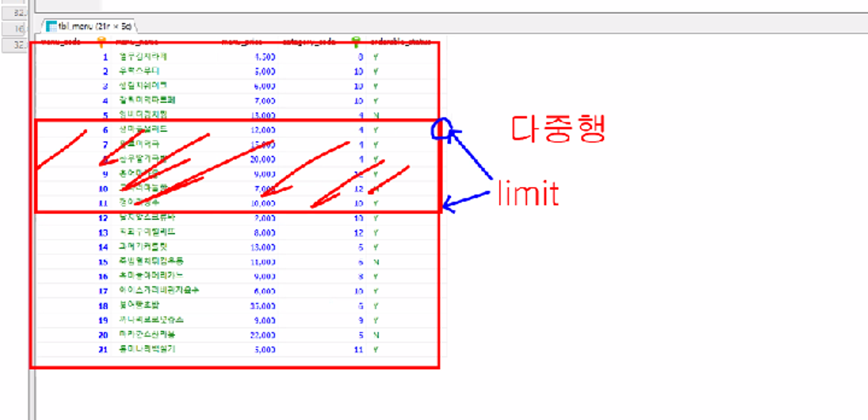Click the 6,000 price in row 17
Screen dimensions: 868x420
point(265,291)
